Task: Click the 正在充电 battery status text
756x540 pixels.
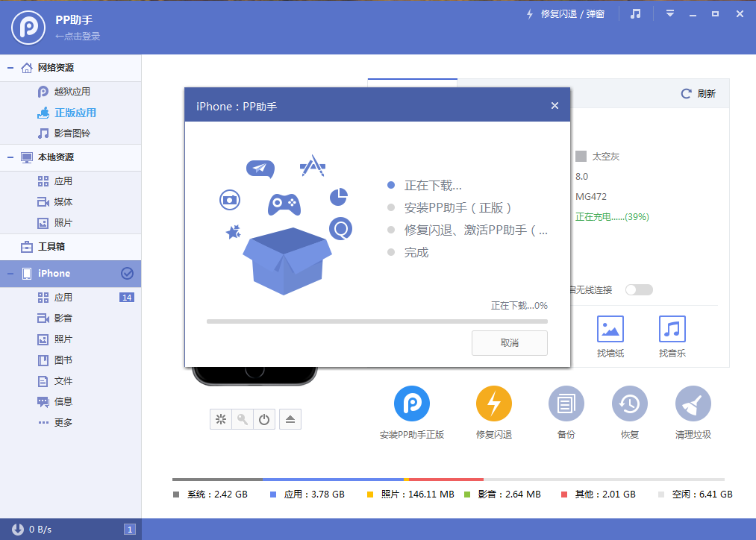Action: 612,217
